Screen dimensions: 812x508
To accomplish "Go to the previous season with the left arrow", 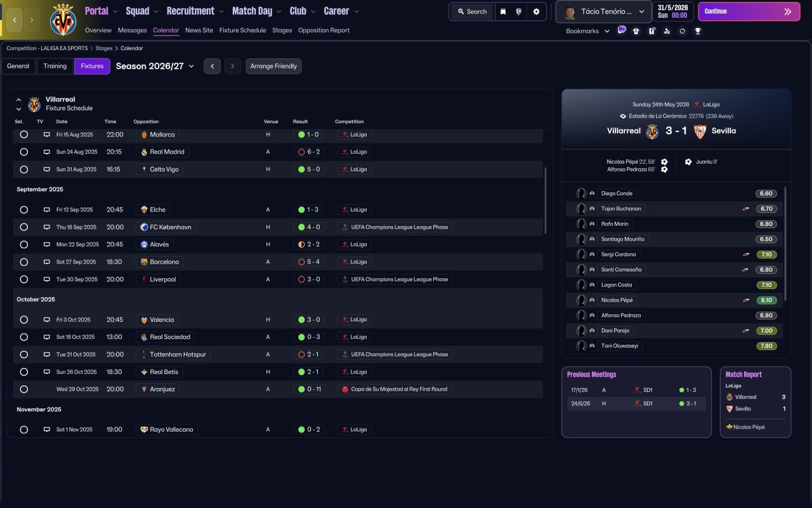I will [x=212, y=66].
